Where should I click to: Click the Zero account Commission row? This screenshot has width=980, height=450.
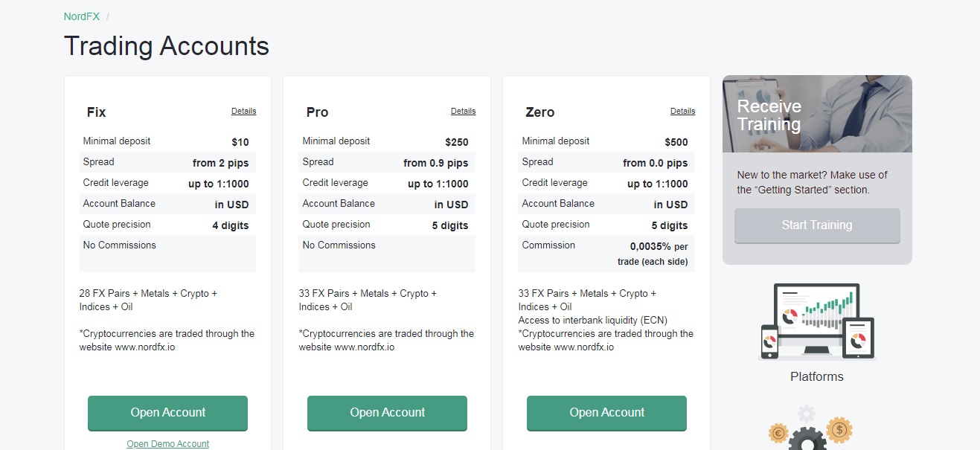[606, 253]
